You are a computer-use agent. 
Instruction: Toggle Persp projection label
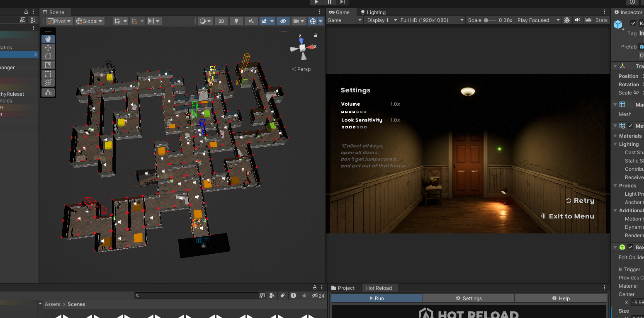[x=301, y=69]
